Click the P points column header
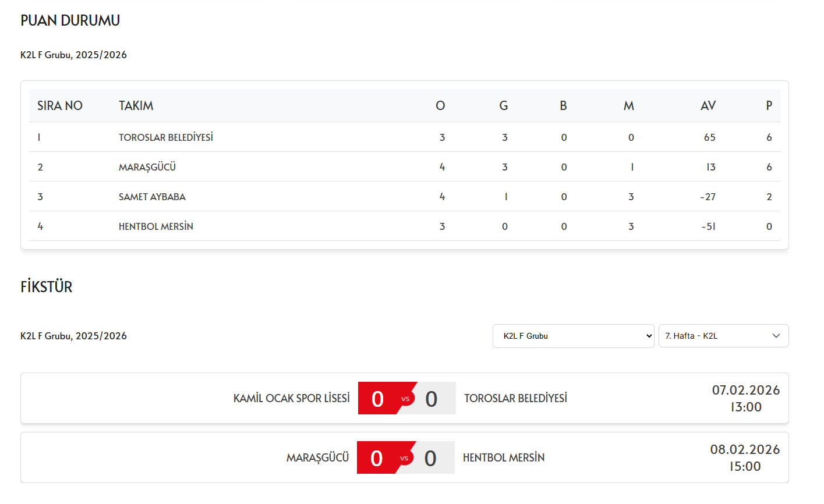Screen dimensions: 824x504 point(769,105)
